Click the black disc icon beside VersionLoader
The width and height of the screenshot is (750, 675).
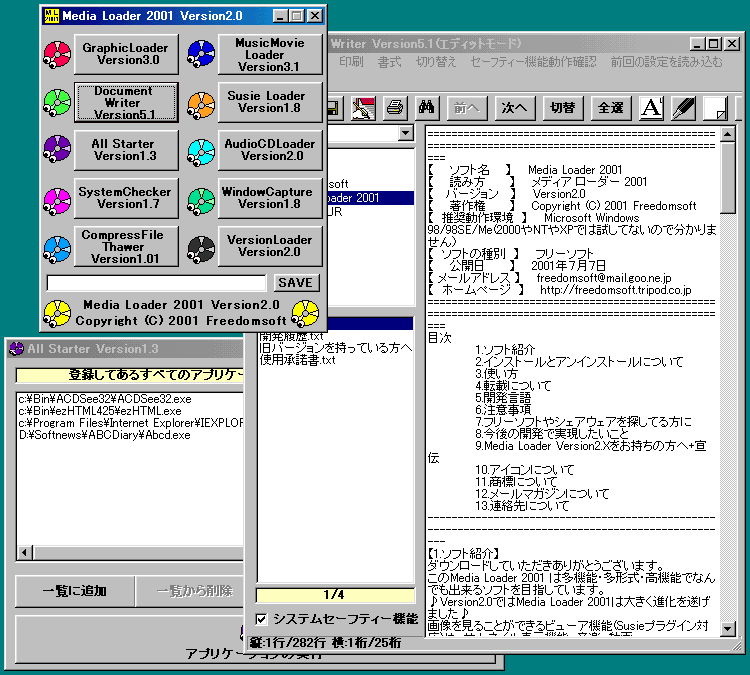tap(201, 249)
